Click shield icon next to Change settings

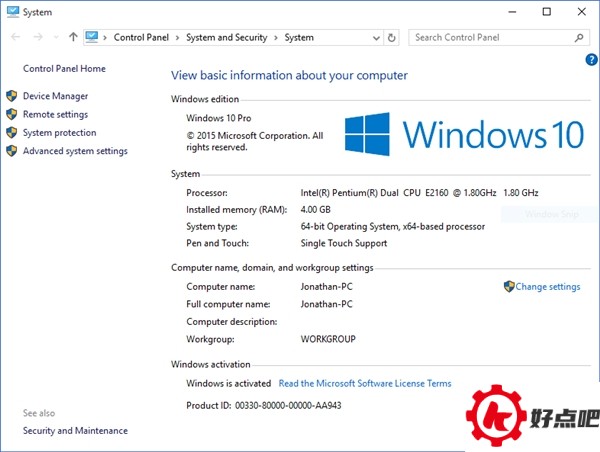point(509,286)
